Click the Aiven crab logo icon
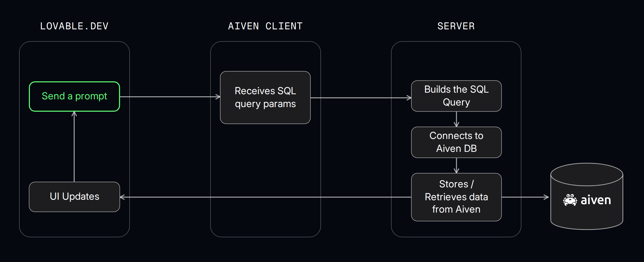Screen dimensions: 644x262 [x=570, y=200]
